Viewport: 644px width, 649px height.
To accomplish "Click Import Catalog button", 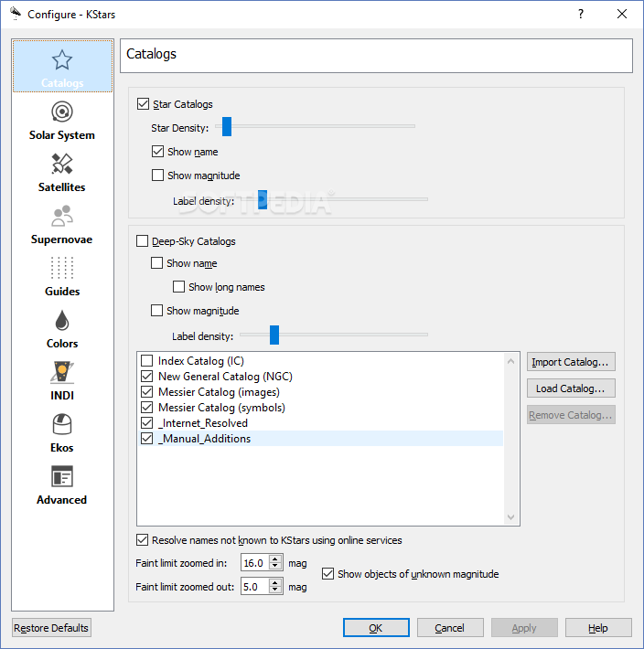I will (571, 362).
